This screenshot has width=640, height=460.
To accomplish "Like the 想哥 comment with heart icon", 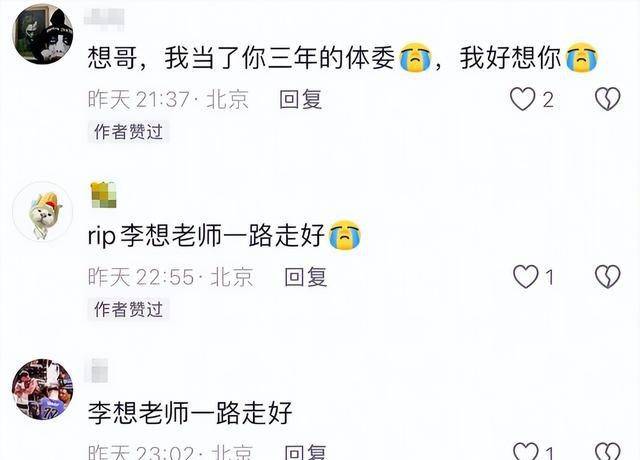I will (x=522, y=99).
